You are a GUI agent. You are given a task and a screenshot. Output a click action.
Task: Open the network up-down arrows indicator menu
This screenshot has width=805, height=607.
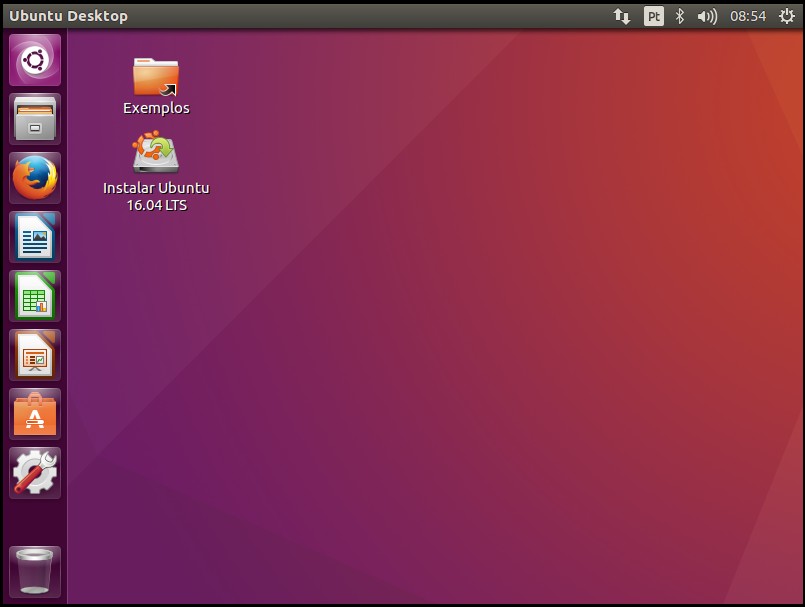tap(622, 16)
